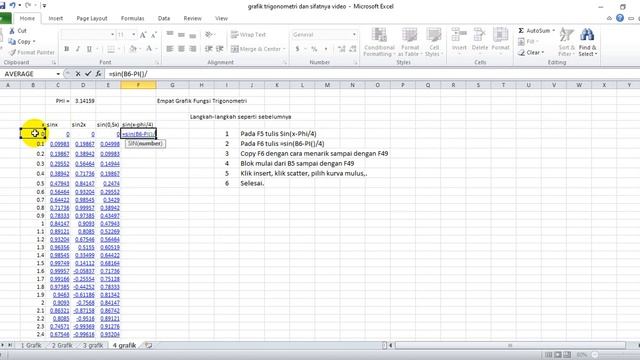
Task: Click the Decrease Font Size icon
Action: [x=154, y=35]
